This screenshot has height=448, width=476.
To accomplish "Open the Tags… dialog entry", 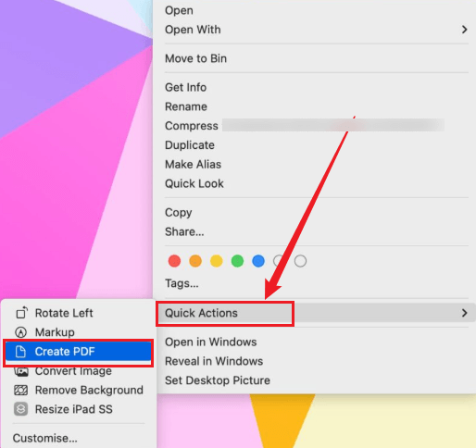I will (182, 283).
